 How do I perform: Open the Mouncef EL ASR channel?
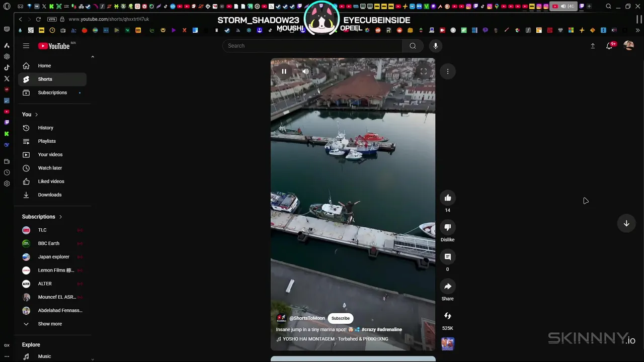coord(52,297)
